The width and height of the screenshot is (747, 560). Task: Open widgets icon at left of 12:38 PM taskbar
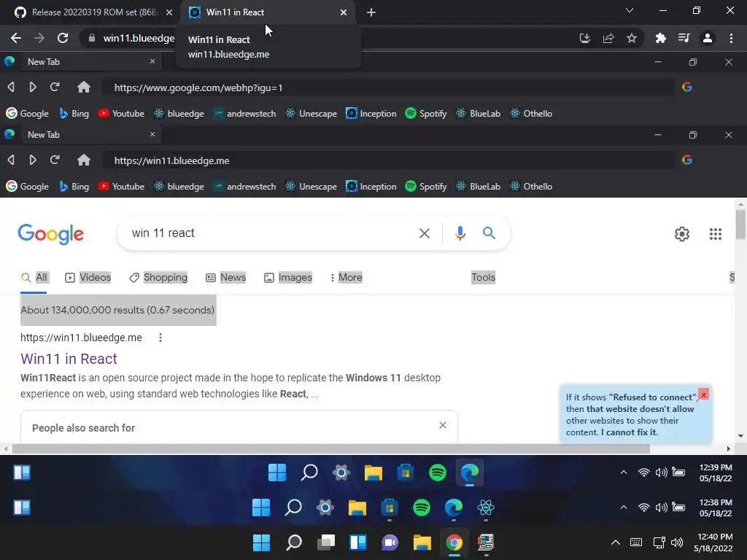[x=22, y=507]
